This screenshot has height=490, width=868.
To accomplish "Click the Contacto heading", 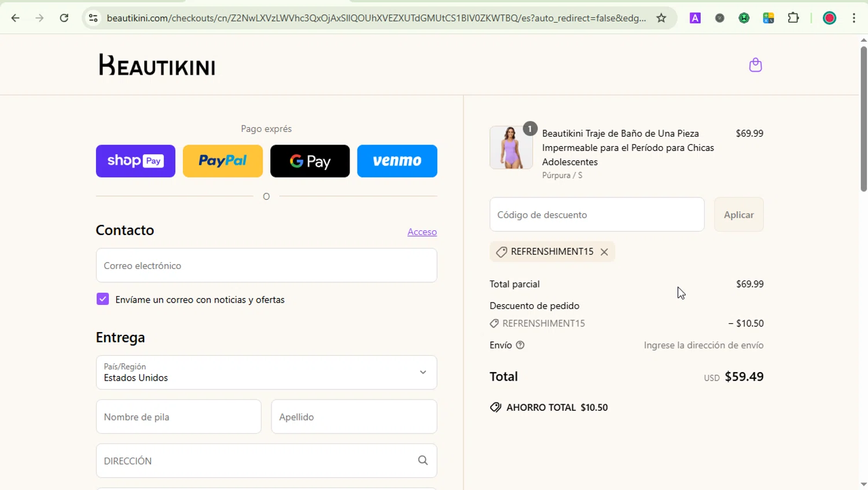I will (x=125, y=230).
